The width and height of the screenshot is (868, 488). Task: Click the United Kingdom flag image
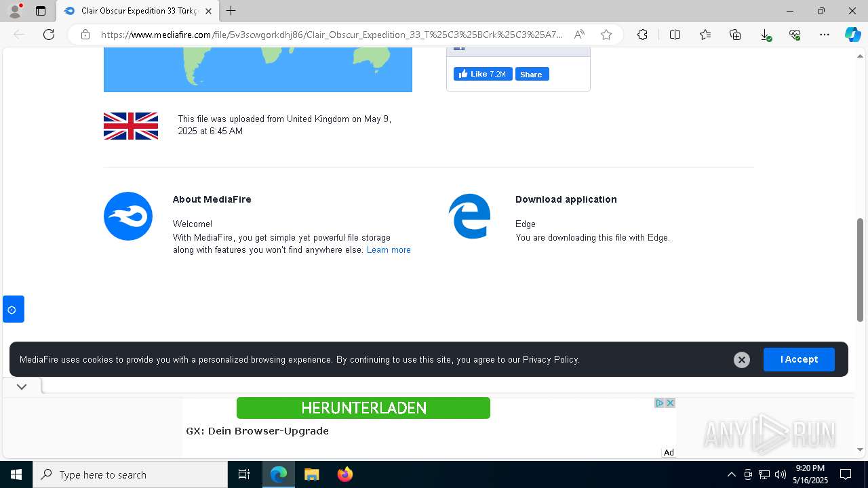(x=131, y=126)
